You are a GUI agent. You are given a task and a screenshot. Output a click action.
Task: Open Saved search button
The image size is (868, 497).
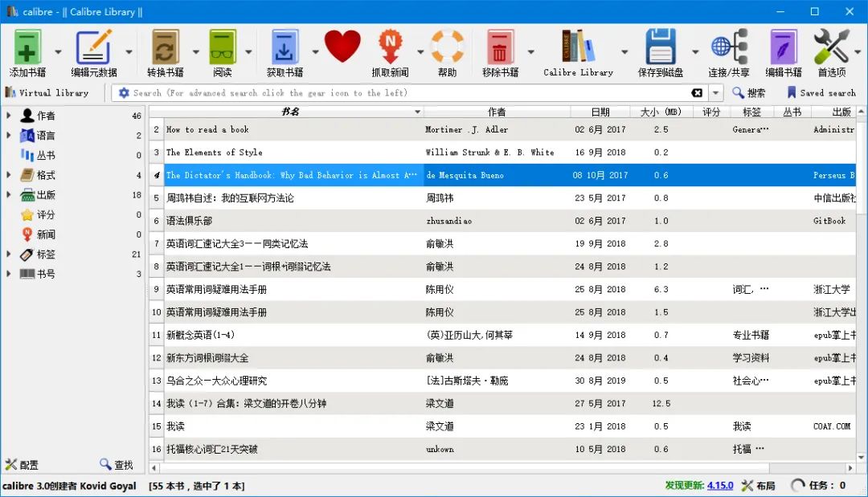pos(821,93)
